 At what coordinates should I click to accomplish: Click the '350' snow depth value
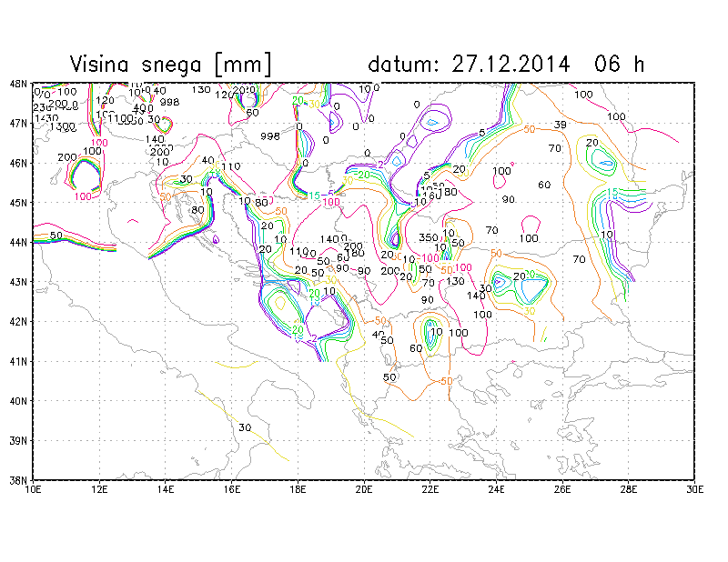428,237
